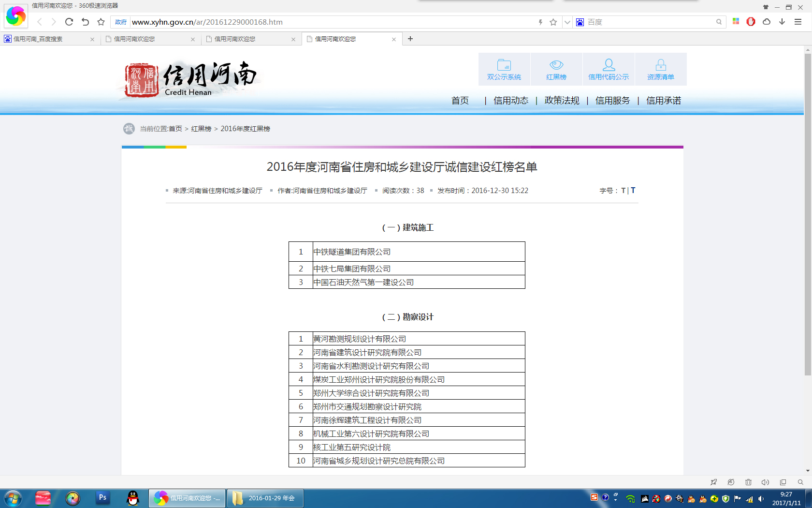Expand the address bar history dropdown
812x508 pixels.
567,22
